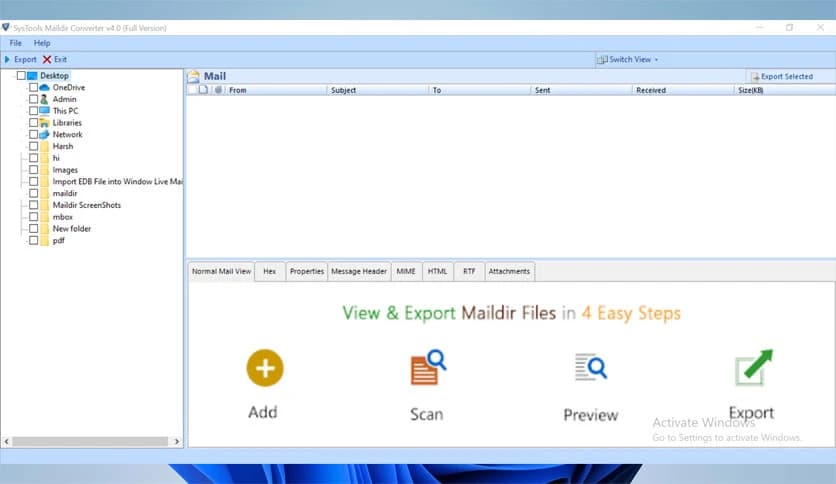The image size is (836, 484).
Task: Tick the pdf folder checkbox
Action: click(33, 240)
